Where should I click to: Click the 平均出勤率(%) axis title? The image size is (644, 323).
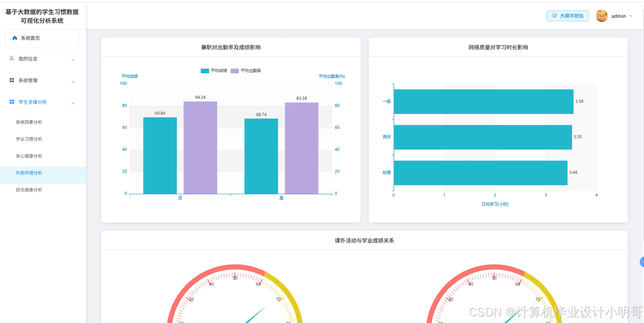332,76
